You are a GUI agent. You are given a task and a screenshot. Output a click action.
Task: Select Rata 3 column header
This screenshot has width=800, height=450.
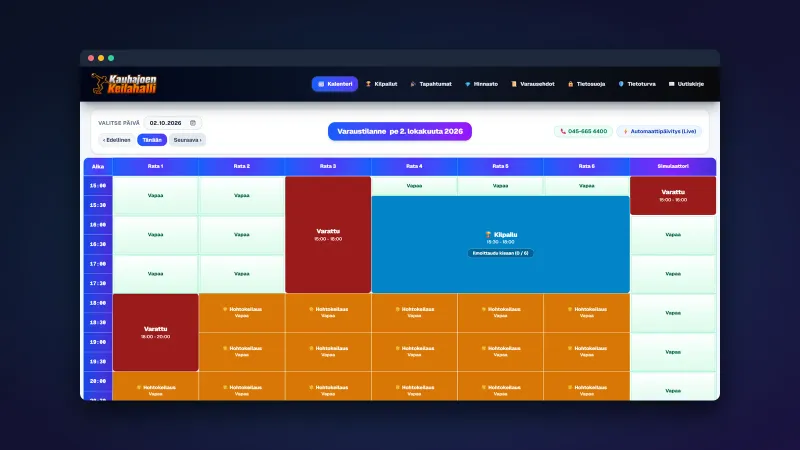click(x=328, y=166)
